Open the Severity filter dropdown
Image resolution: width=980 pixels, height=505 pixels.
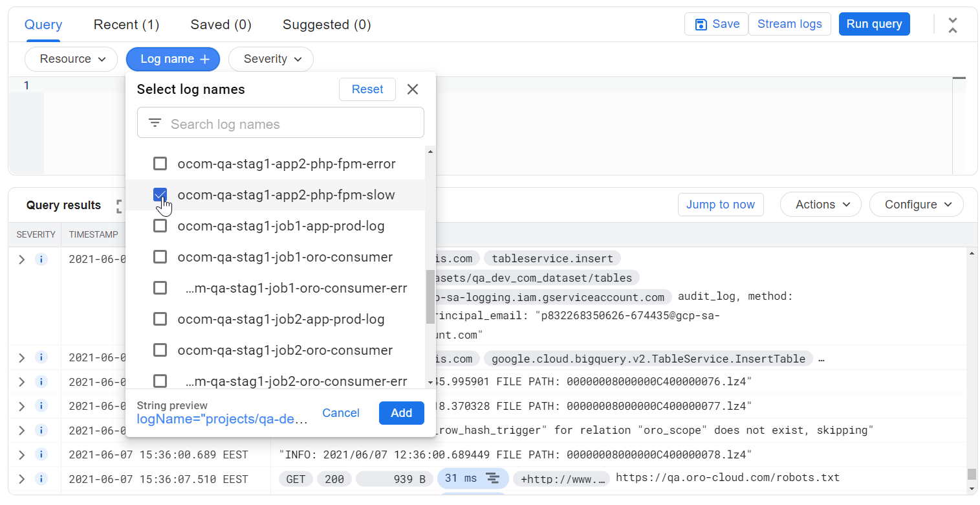tap(271, 59)
